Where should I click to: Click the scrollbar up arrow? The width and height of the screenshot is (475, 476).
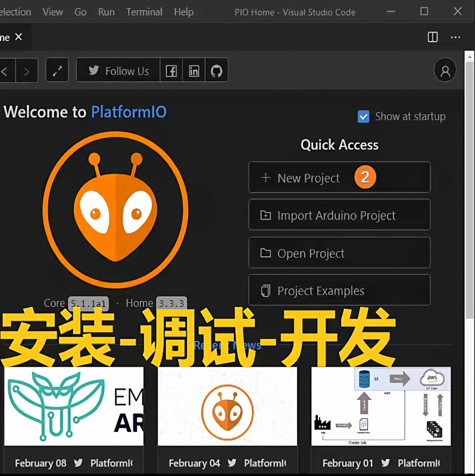point(470,57)
